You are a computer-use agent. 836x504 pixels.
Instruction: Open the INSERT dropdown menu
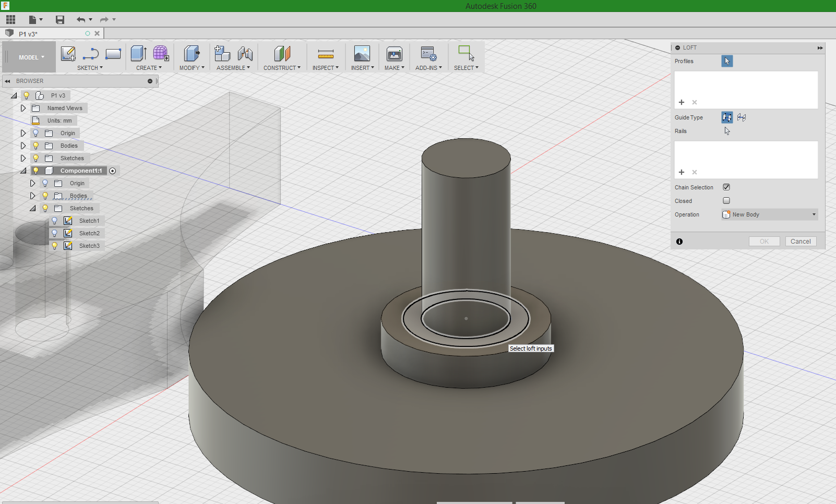(x=362, y=68)
